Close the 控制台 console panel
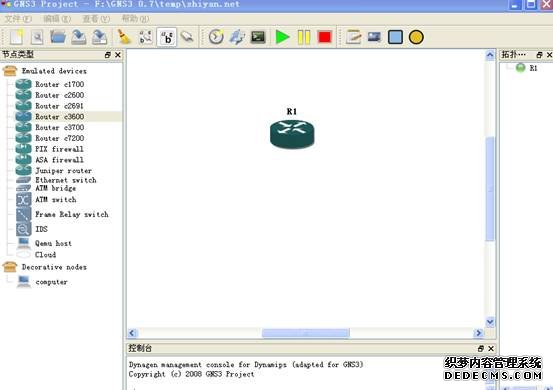 pyautogui.click(x=491, y=348)
